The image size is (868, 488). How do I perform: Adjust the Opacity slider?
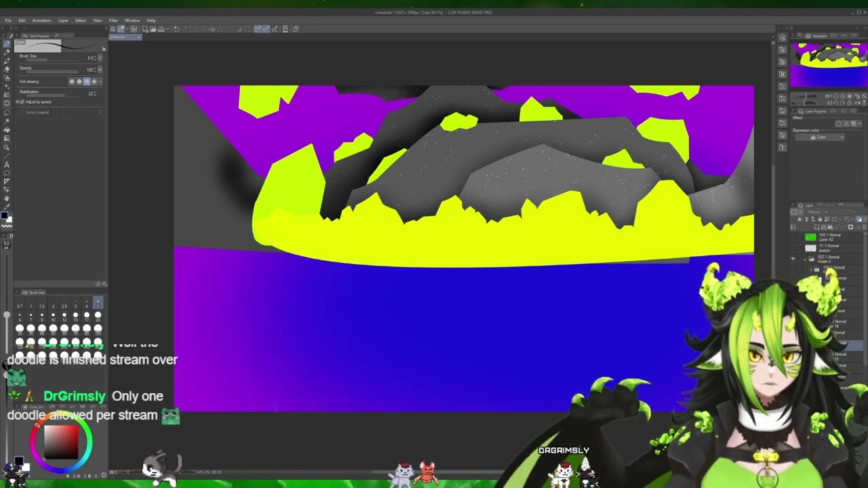[x=52, y=72]
